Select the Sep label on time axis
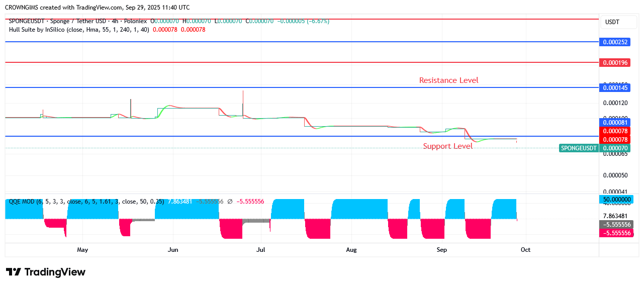 tap(441, 250)
